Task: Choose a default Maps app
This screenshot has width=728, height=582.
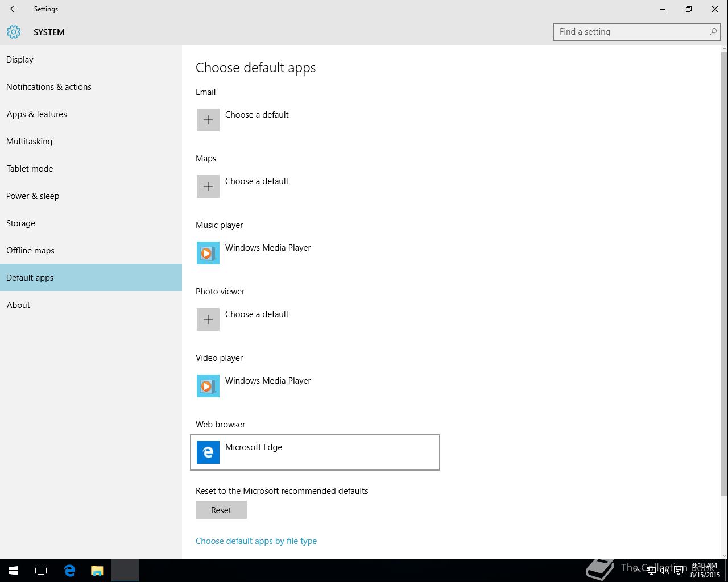Action: click(315, 186)
